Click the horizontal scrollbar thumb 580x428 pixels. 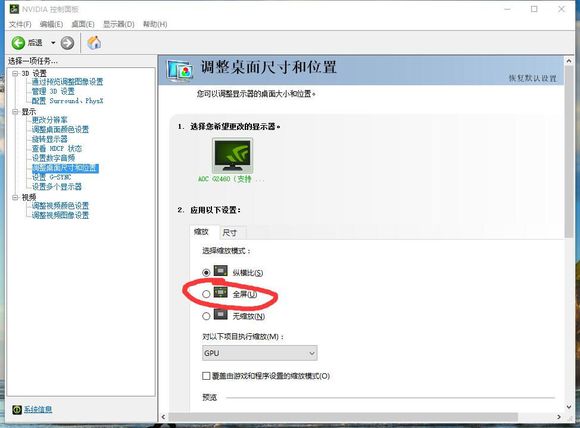(343, 417)
